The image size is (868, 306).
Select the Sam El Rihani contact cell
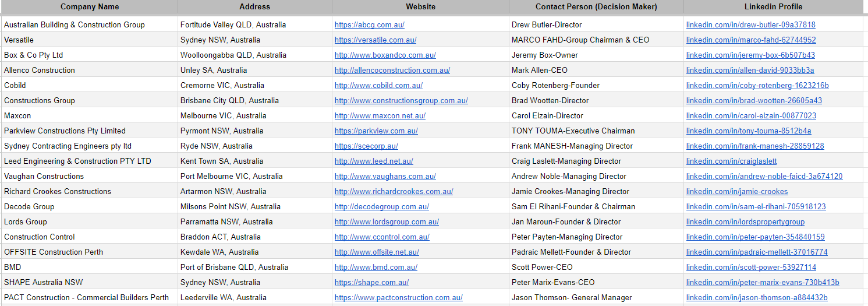[573, 207]
